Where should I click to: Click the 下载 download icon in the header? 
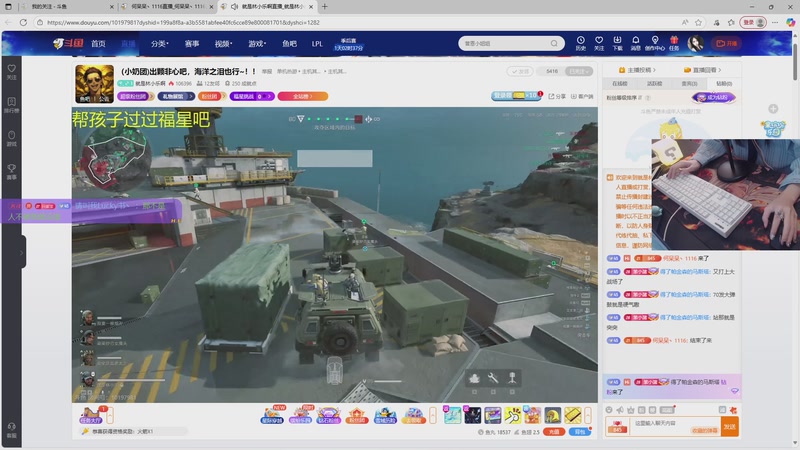[x=617, y=43]
